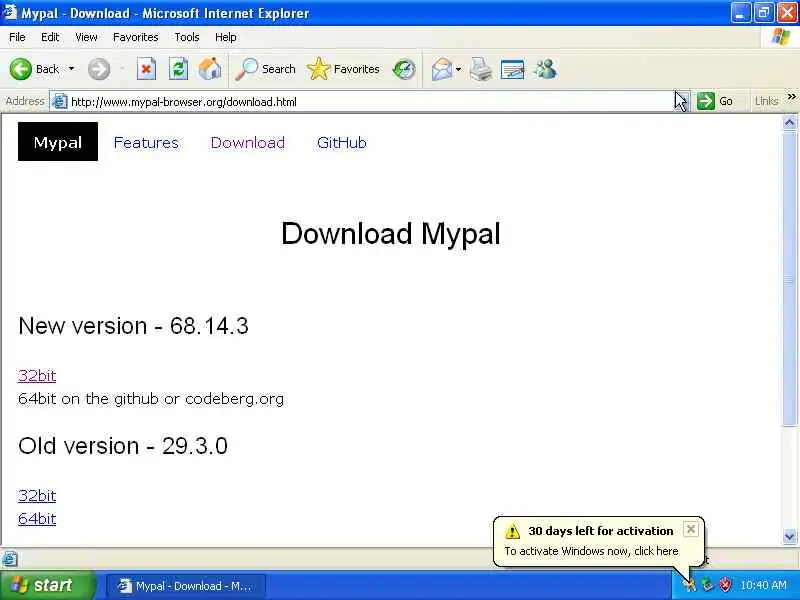Open the Messenger toolbar icon
Image resolution: width=800 pixels, height=600 pixels.
click(x=545, y=69)
